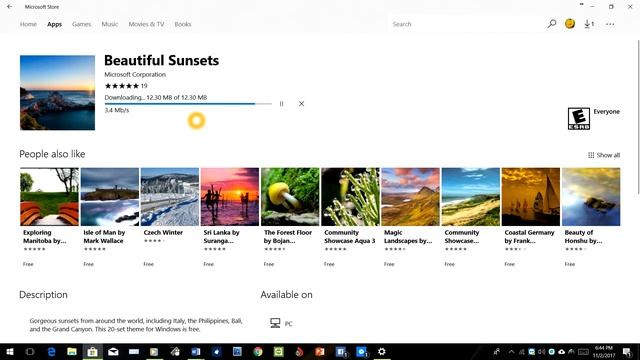
Task: Open Facebook app in taskbar
Action: coord(340,351)
